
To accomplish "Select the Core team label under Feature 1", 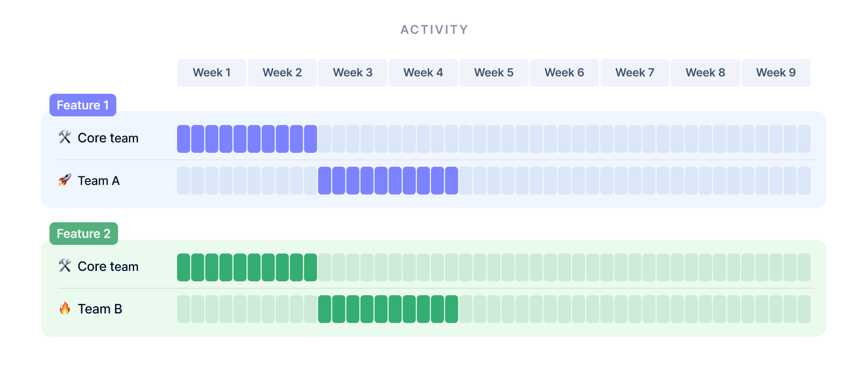I will point(108,138).
